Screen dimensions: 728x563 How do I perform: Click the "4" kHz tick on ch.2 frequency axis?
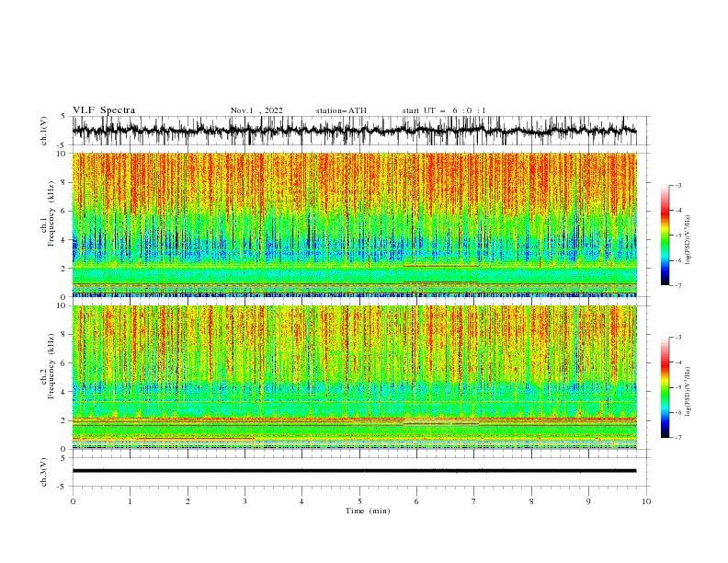click(64, 392)
